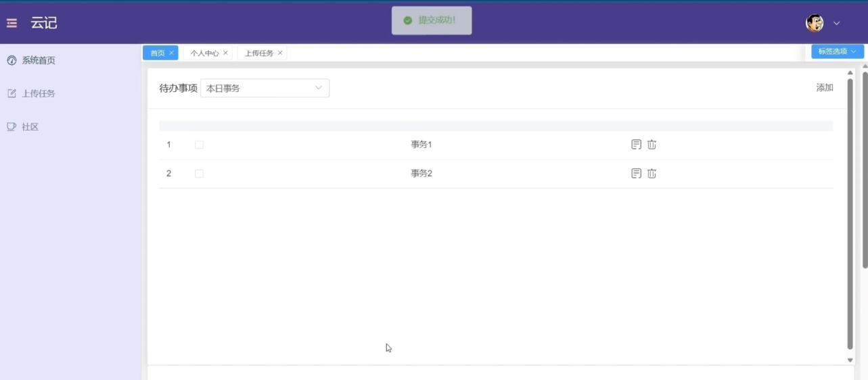Click the user avatar picture
Viewport: 868px width, 380px height.
[815, 23]
